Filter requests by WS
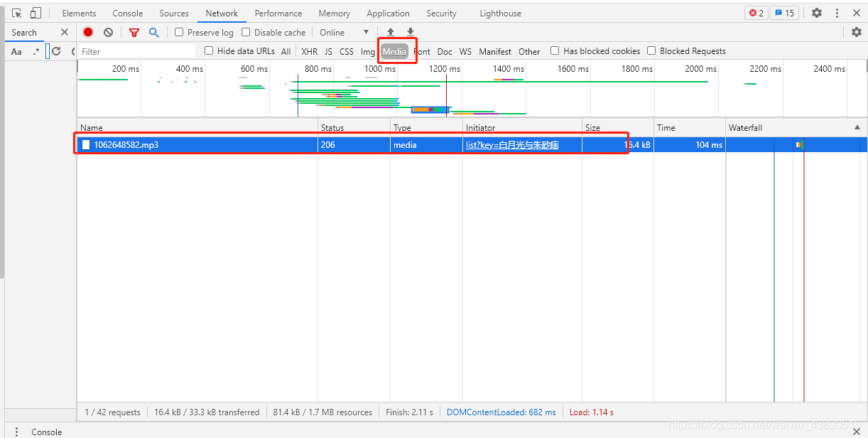 click(x=465, y=51)
